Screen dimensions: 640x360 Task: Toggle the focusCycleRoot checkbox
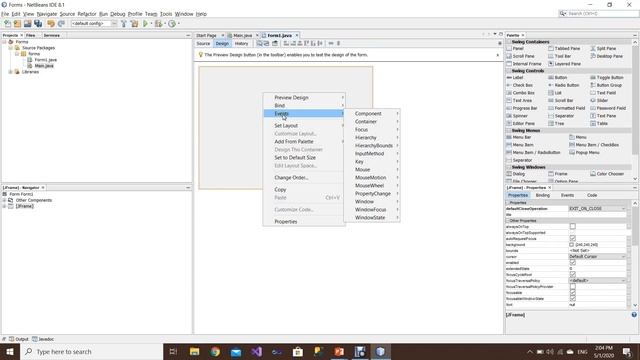pos(573,274)
